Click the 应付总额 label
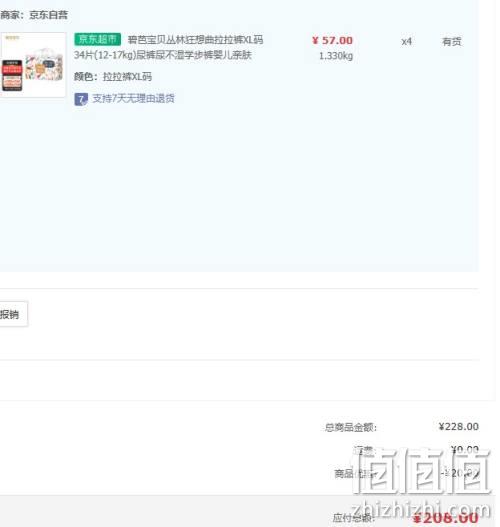This screenshot has width=500, height=527. click(x=353, y=518)
